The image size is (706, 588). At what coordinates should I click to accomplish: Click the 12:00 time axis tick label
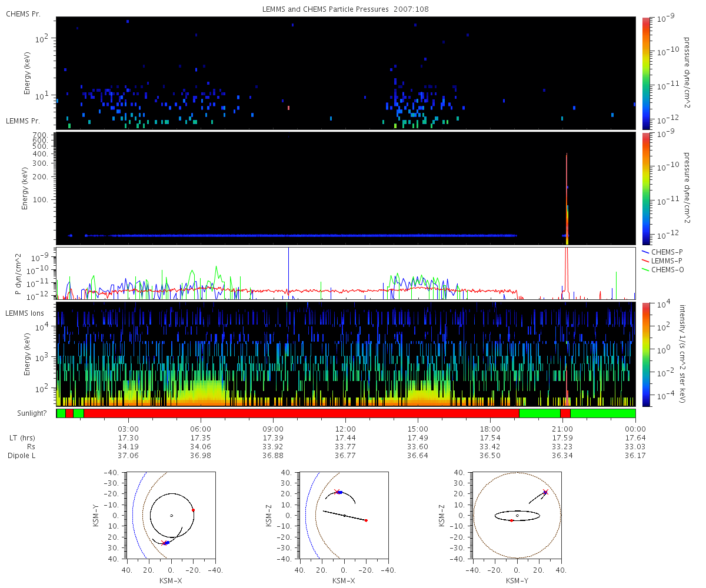pos(345,429)
